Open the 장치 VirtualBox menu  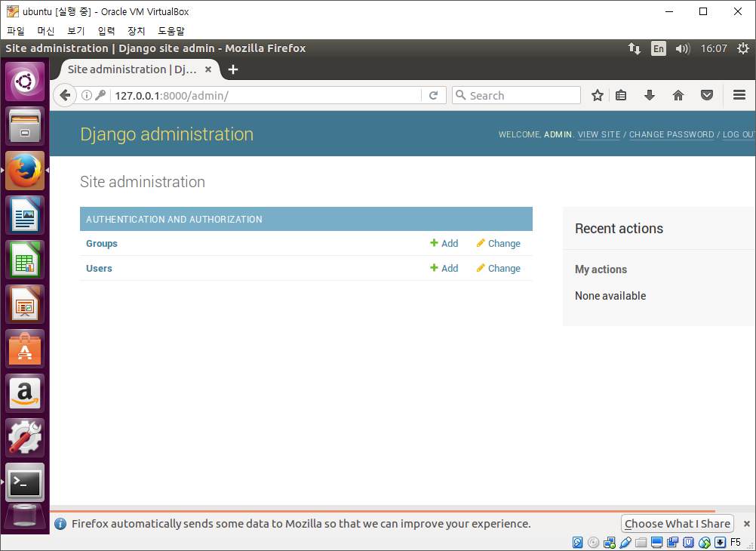tap(136, 31)
